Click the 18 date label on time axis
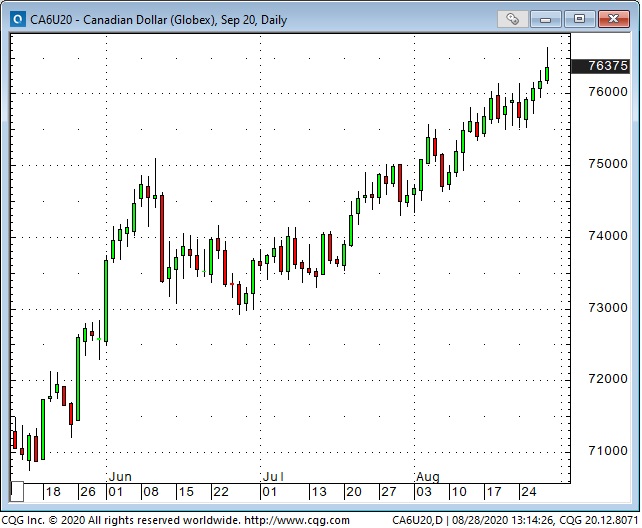642x528 pixels. [x=53, y=492]
